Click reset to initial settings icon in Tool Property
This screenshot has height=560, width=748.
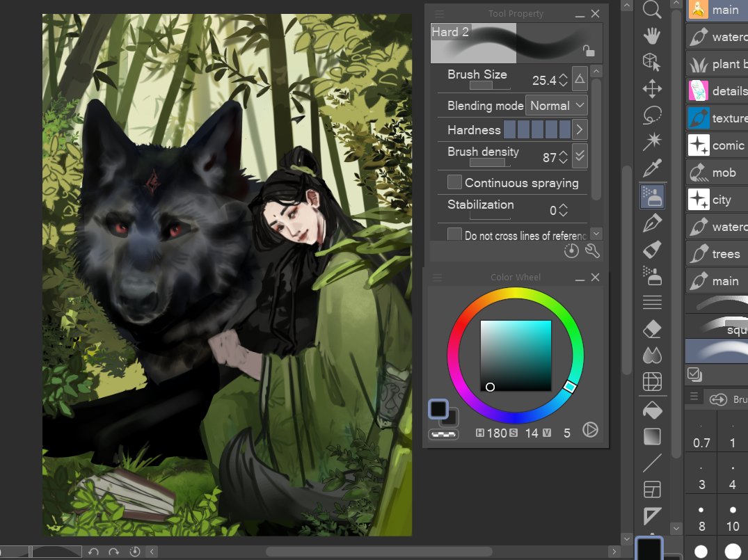pyautogui.click(x=571, y=251)
